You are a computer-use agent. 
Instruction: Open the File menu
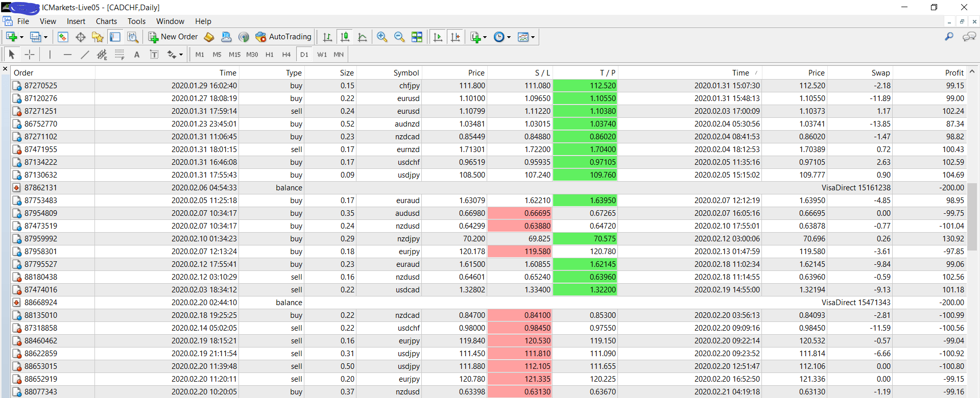click(23, 21)
